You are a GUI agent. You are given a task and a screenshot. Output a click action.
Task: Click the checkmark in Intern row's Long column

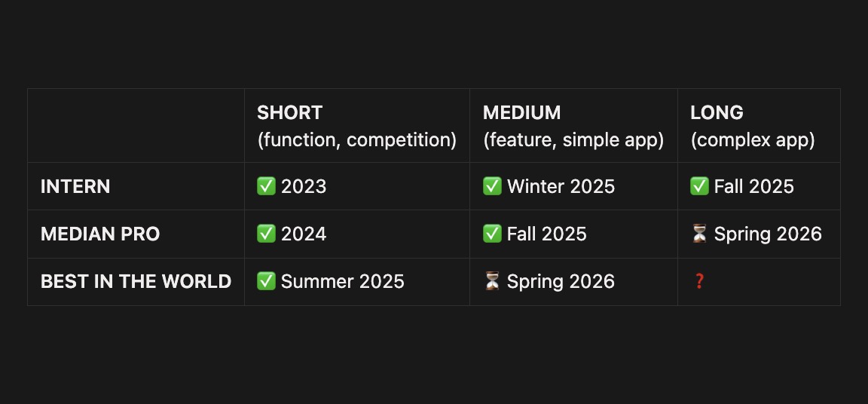(x=699, y=187)
